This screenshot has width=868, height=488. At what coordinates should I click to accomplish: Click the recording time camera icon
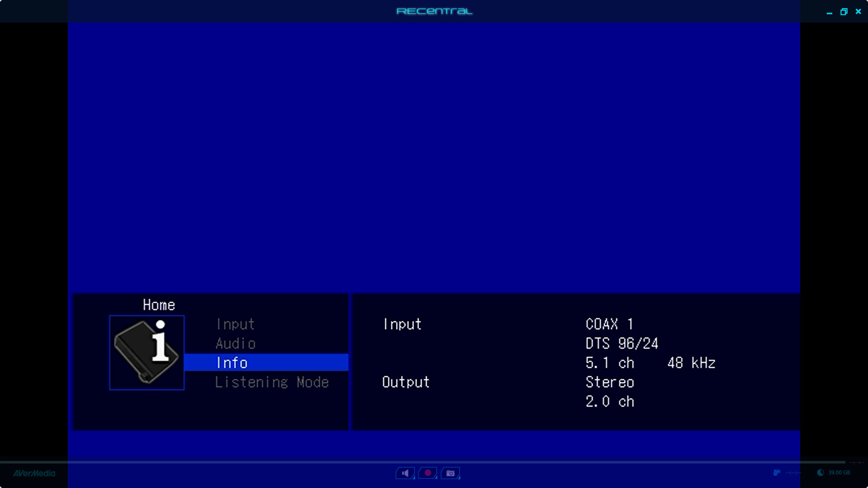777,473
